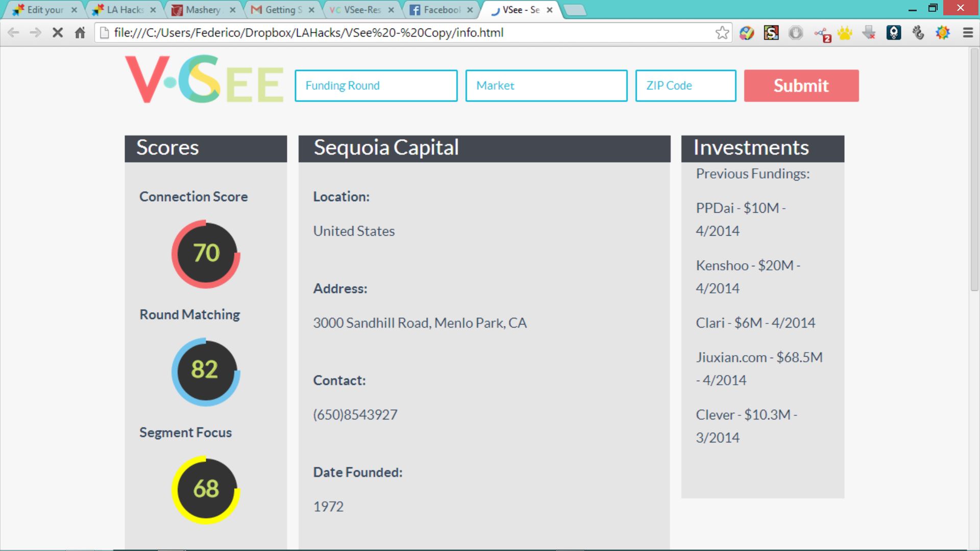
Task: Click the gray download arrow extension icon
Action: tap(869, 33)
